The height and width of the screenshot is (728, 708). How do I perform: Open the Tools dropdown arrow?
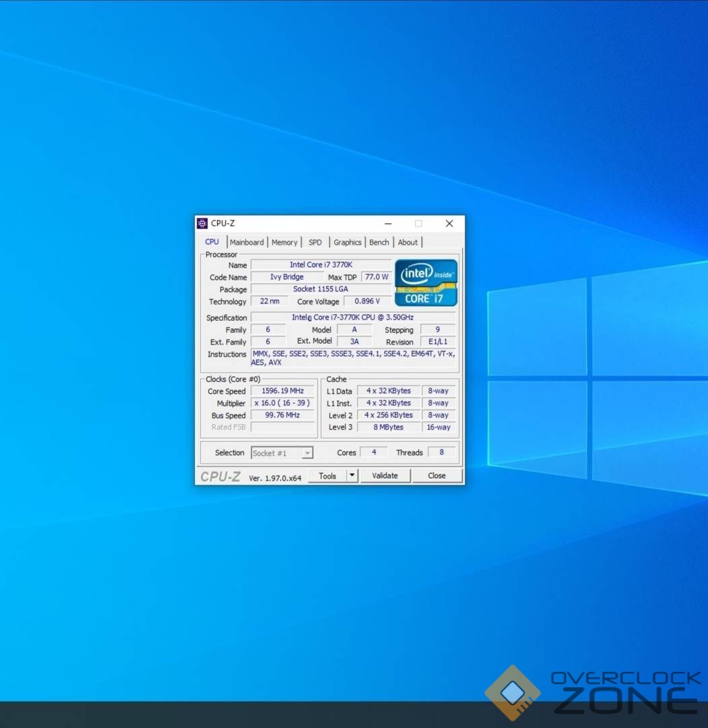[x=352, y=475]
